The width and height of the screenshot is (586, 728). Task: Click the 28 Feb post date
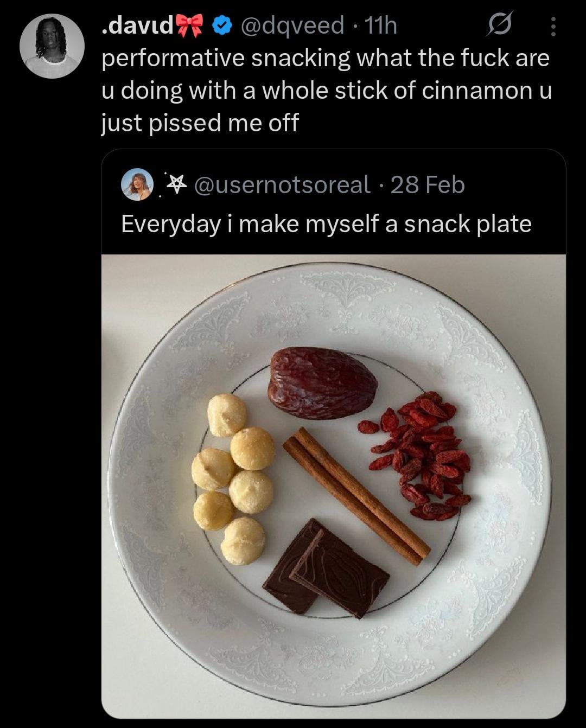[428, 185]
